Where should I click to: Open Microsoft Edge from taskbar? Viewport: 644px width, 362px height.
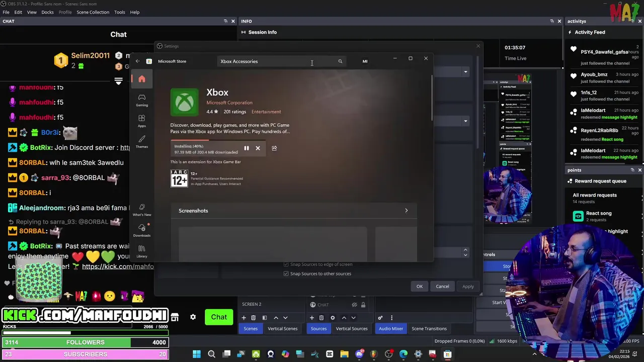click(x=404, y=354)
